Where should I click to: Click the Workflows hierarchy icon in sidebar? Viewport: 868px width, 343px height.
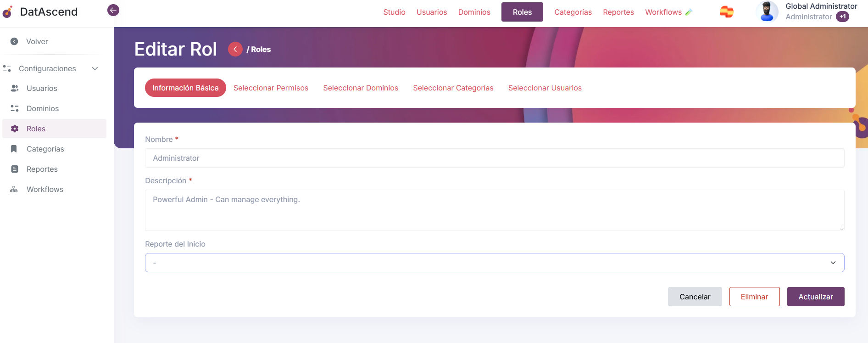click(14, 189)
